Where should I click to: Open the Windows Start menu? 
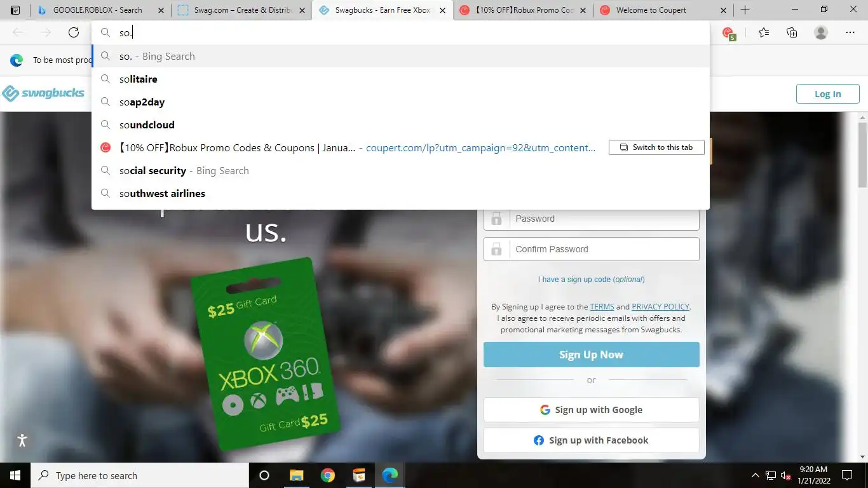[15, 475]
